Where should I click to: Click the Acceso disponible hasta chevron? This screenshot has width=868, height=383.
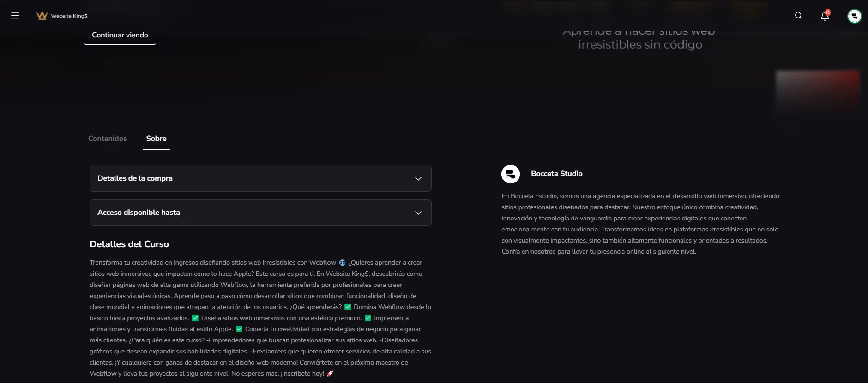418,213
